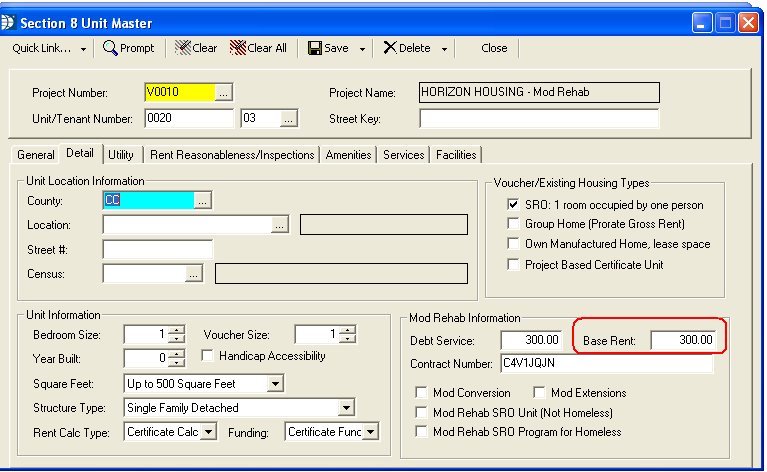Click Debt Service amount field
This screenshot has height=472, width=767.
531,340
